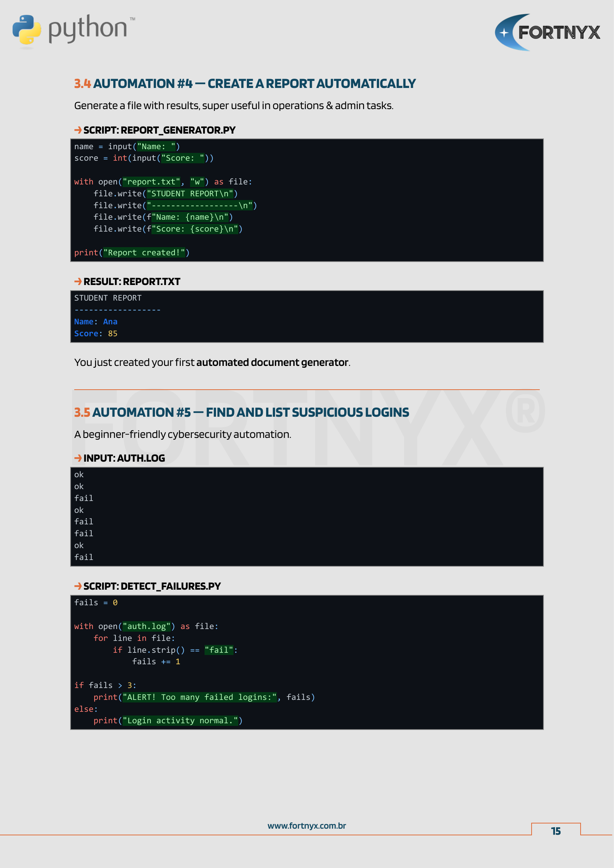Click the arrow beside SCRIPT: REPORT_GENERATOR.PY

pyautogui.click(x=78, y=130)
